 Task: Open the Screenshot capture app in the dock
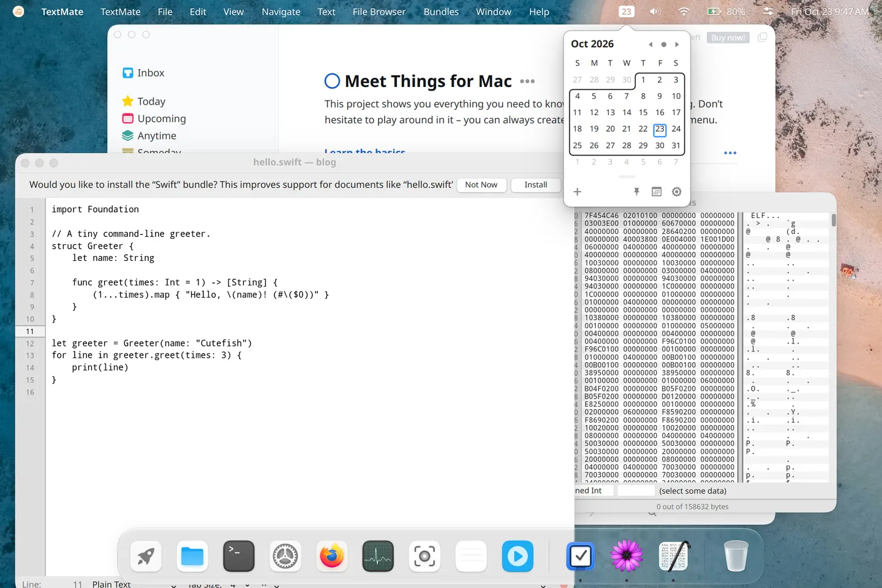point(424,556)
